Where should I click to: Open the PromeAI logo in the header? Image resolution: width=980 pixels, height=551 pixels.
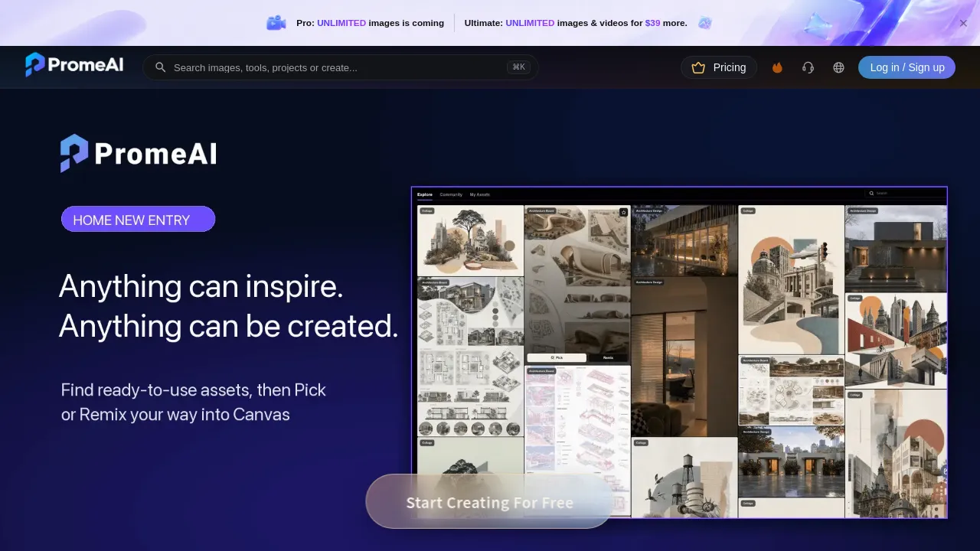tap(74, 65)
